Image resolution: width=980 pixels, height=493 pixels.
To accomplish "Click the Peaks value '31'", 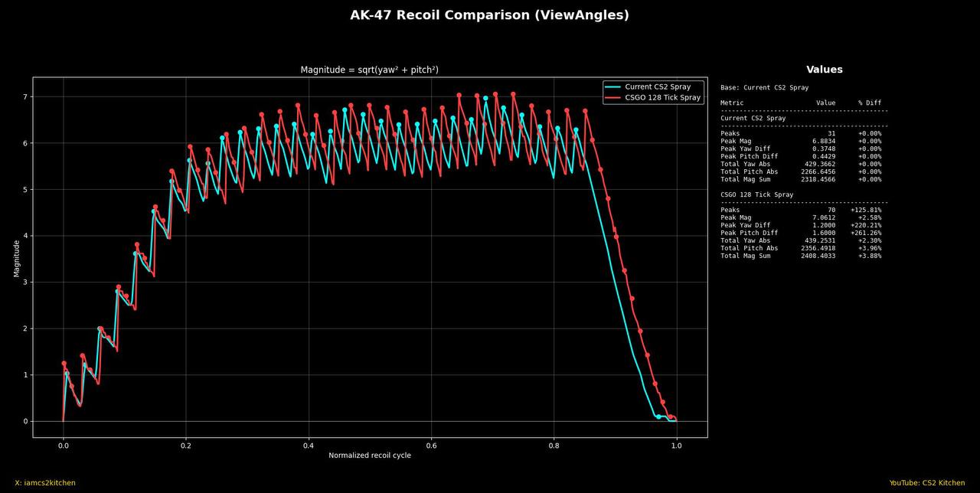I will click(831, 133).
